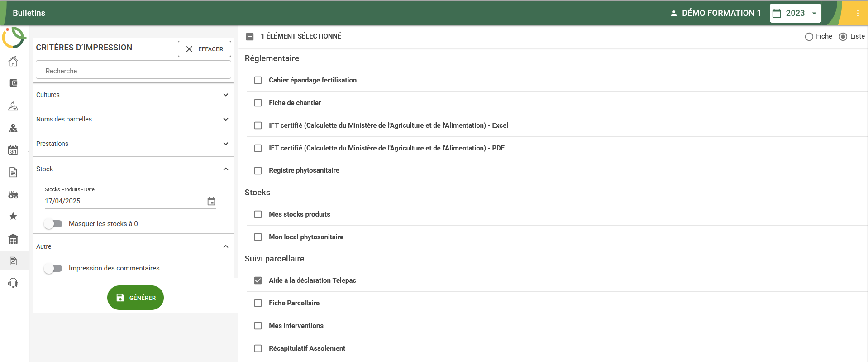Select the Liste radio button
Screen dimensions: 868x362
pos(843,37)
